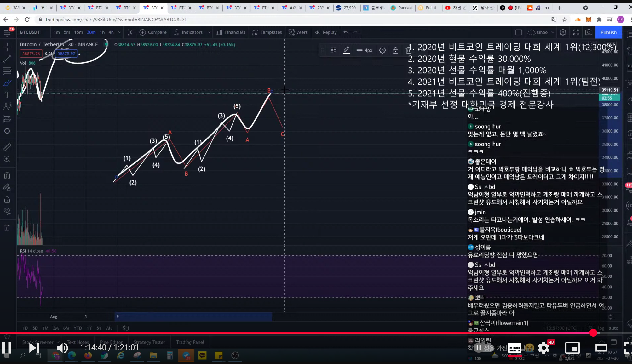Image resolution: width=632 pixels, height=364 pixels.
Task: Remove drawings with left toolbar trash icon
Action: point(7,228)
